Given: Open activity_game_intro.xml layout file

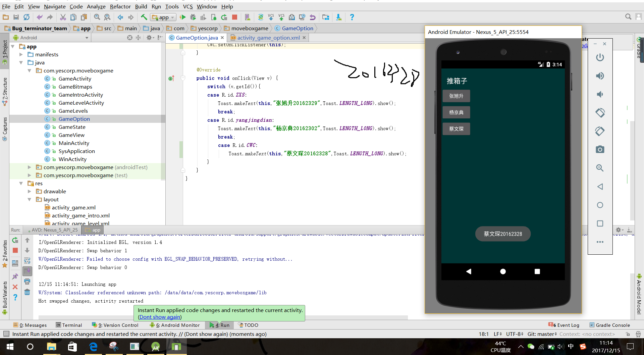Looking at the screenshot, I should click(x=80, y=215).
